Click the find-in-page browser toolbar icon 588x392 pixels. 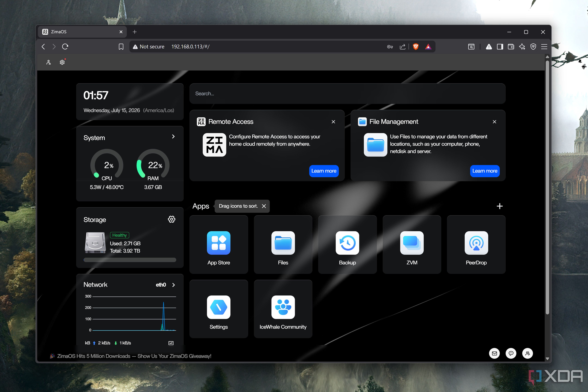tap(471, 47)
